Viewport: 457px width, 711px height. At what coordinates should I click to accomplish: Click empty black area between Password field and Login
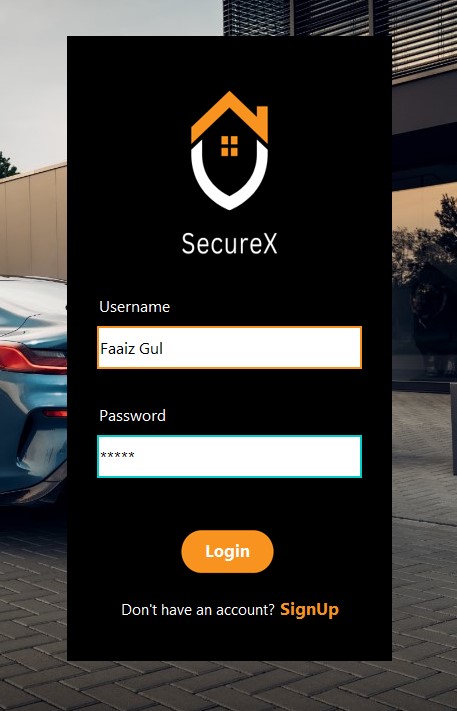point(229,503)
